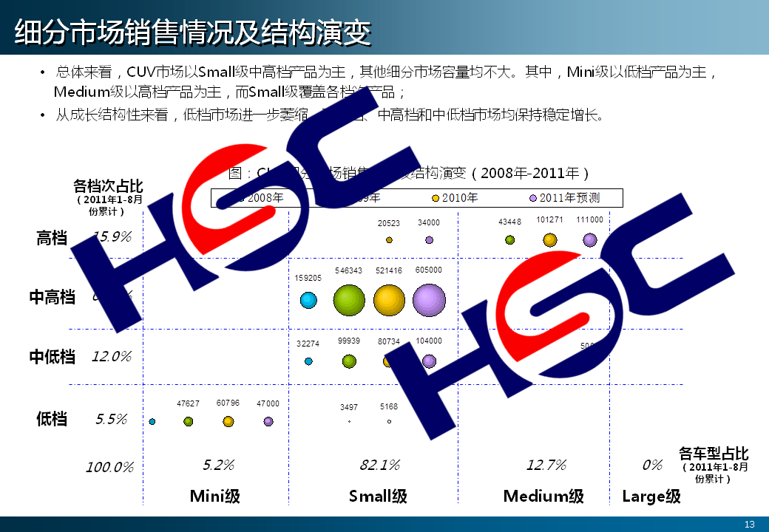
Task: Click the orange 101271 bubble in the 高档 row
Action: pos(549,240)
